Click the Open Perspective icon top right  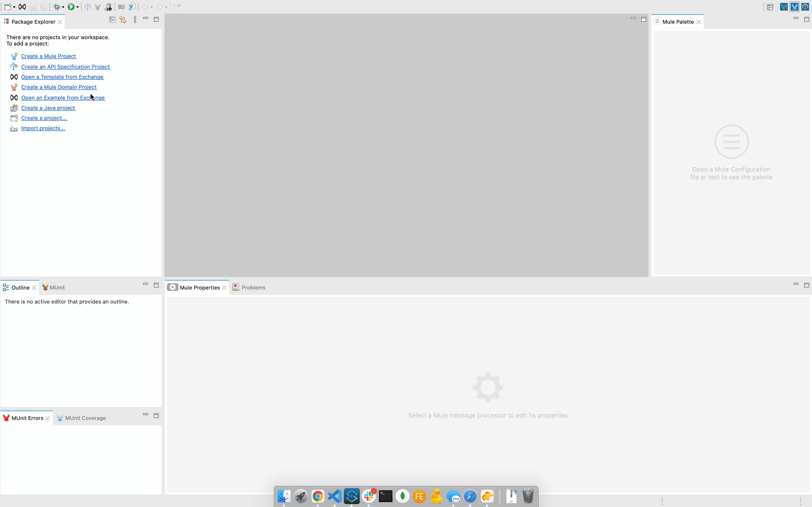pyautogui.click(x=770, y=7)
